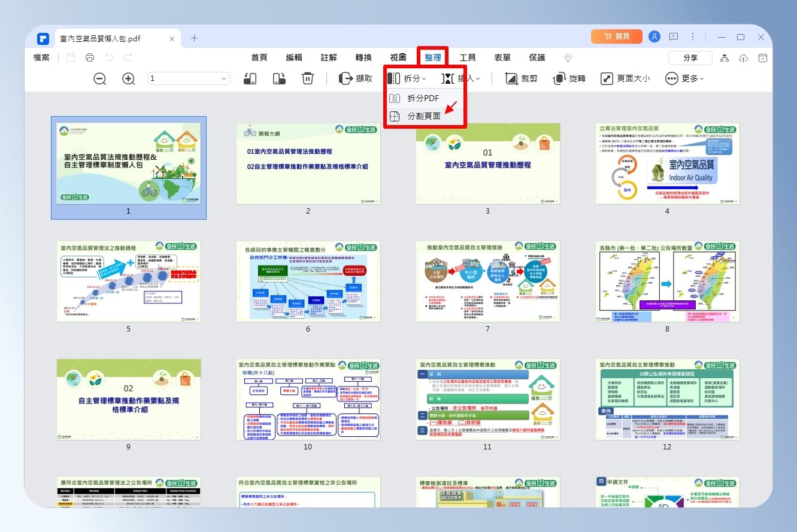Expand the 更多 more options dropdown

coord(685,78)
